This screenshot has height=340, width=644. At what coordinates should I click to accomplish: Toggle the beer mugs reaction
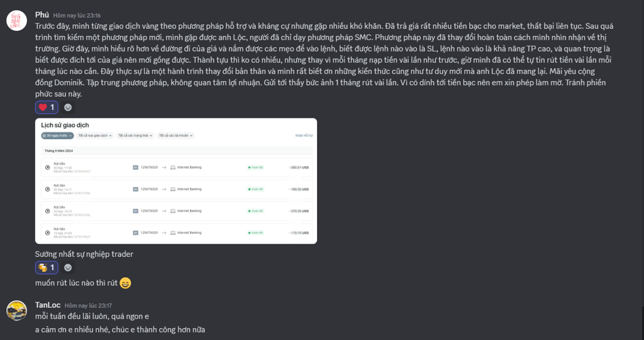pos(47,268)
